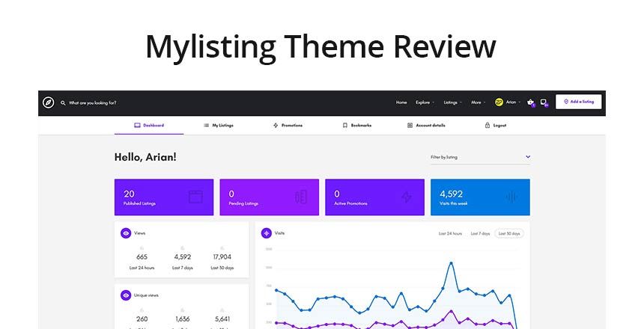Click the 260 unique views value
Image resolution: width=644 pixels, height=329 pixels.
click(142, 319)
